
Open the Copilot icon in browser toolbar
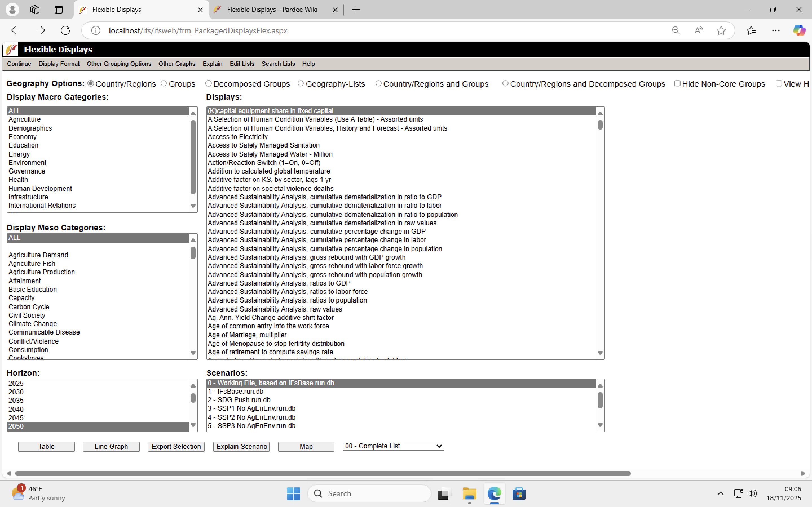coord(799,30)
